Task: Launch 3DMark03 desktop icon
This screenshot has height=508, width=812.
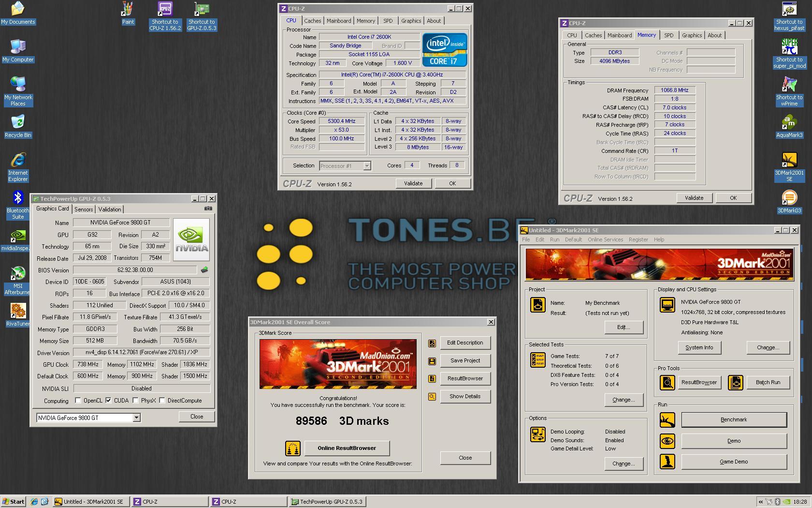Action: click(x=789, y=202)
